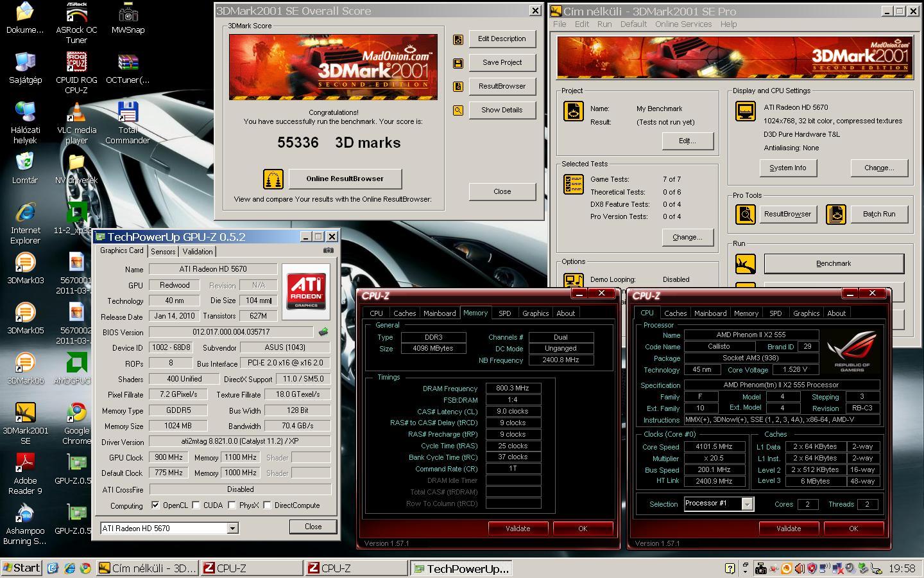This screenshot has height=578, width=924.
Task: Click the Edit Description icon in score window
Action: point(458,39)
